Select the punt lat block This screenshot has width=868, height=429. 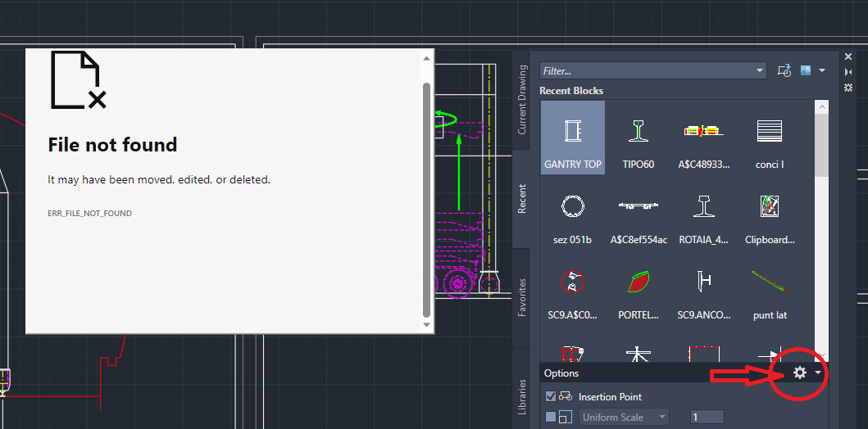pos(770,289)
